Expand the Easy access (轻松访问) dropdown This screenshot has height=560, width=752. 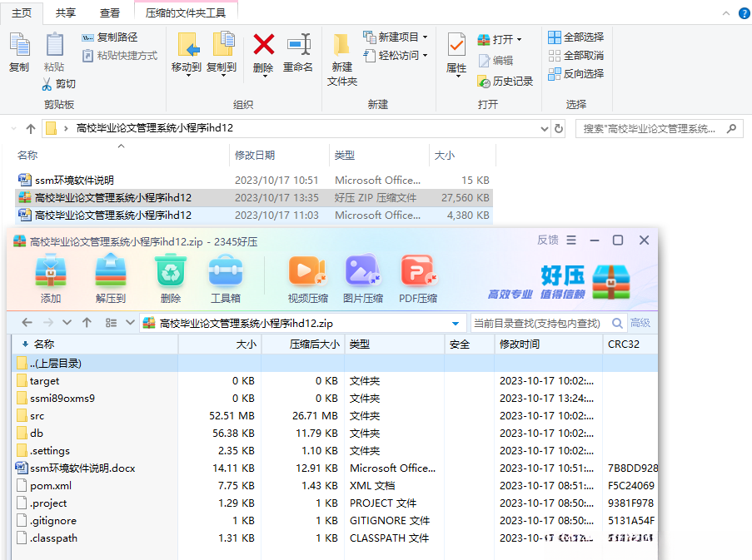(425, 56)
